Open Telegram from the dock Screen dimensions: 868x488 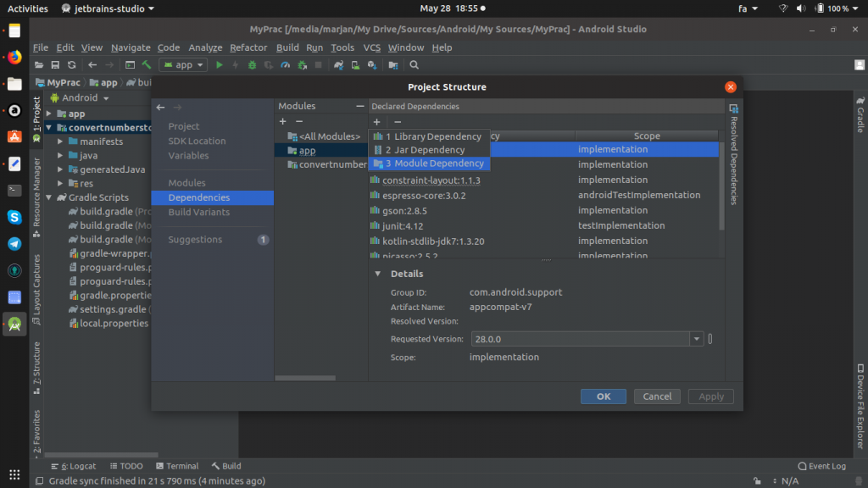coord(14,244)
